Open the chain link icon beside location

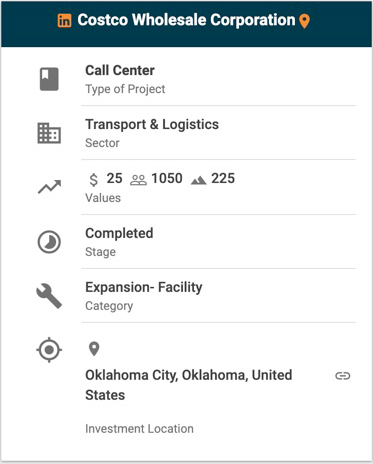343,376
